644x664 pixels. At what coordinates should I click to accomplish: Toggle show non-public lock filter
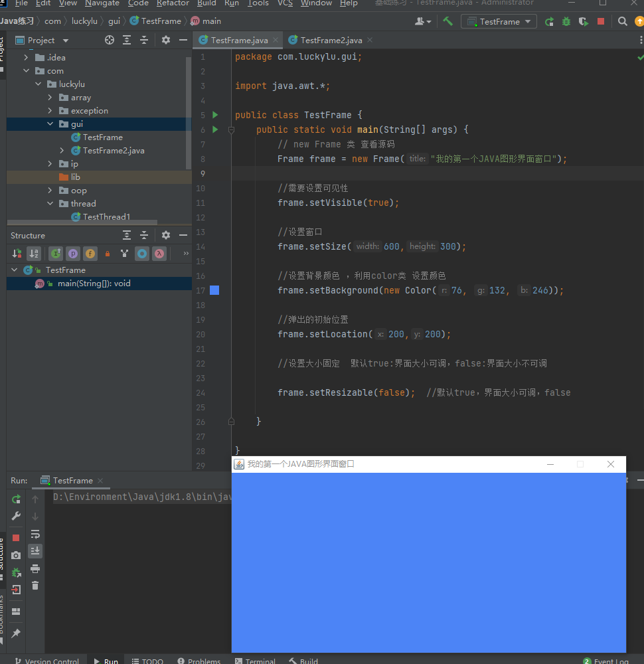[x=108, y=254]
